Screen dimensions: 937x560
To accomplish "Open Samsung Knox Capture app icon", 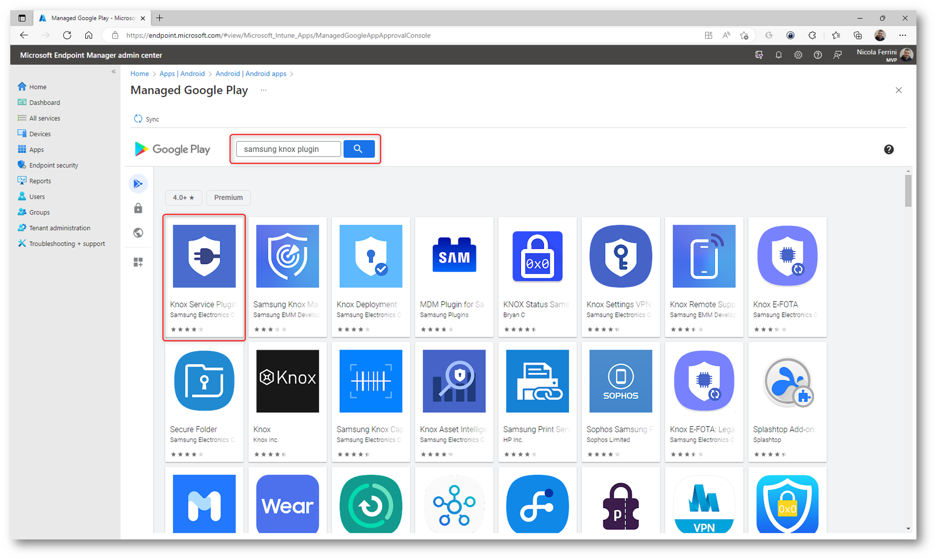I will tap(371, 381).
